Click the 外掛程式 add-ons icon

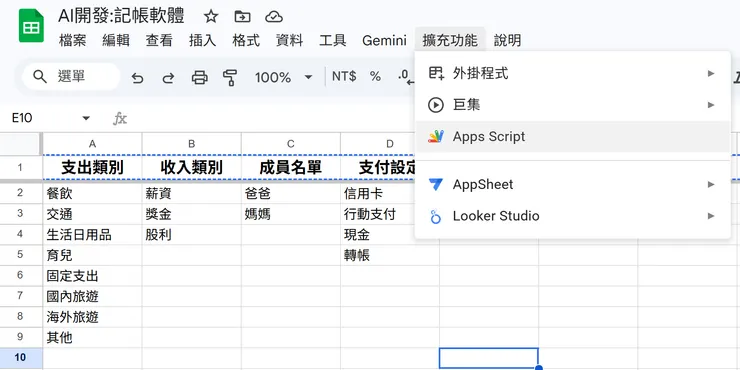436,74
